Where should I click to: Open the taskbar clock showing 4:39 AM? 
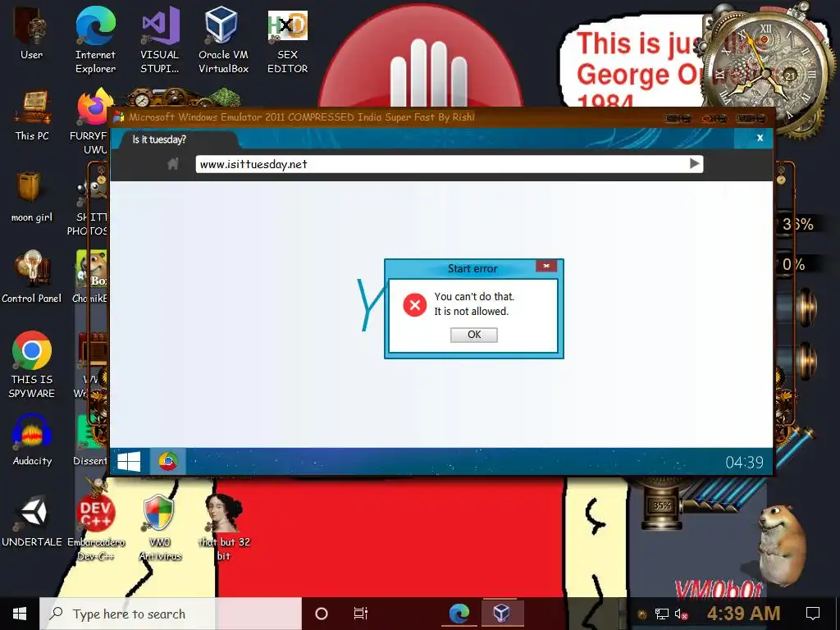[x=743, y=614]
